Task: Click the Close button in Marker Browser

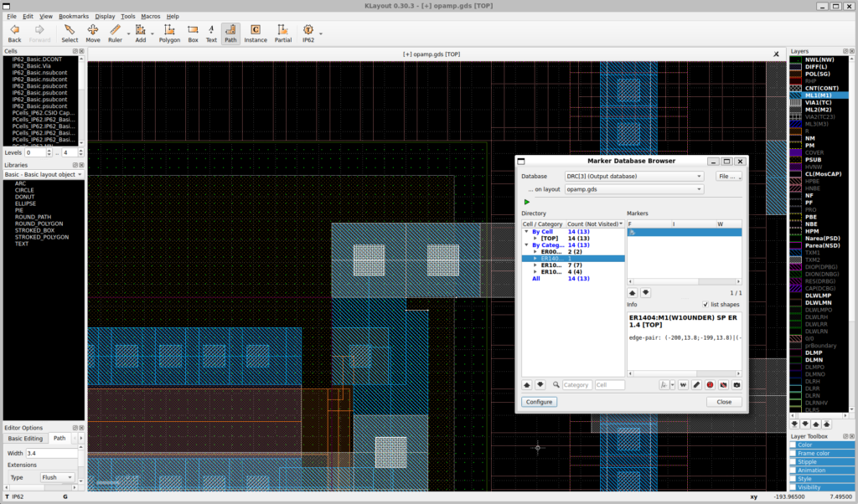Action: (724, 402)
